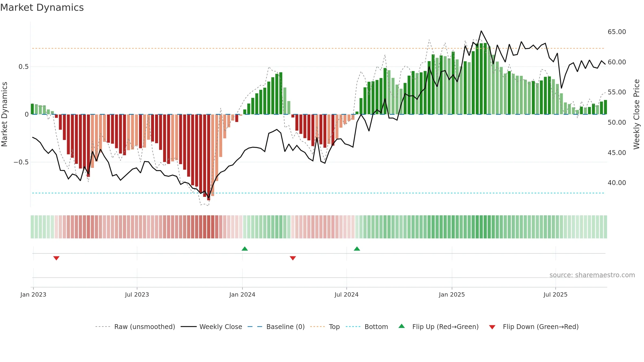Click the 60.00 price axis value
644x362 pixels.
tap(617, 62)
